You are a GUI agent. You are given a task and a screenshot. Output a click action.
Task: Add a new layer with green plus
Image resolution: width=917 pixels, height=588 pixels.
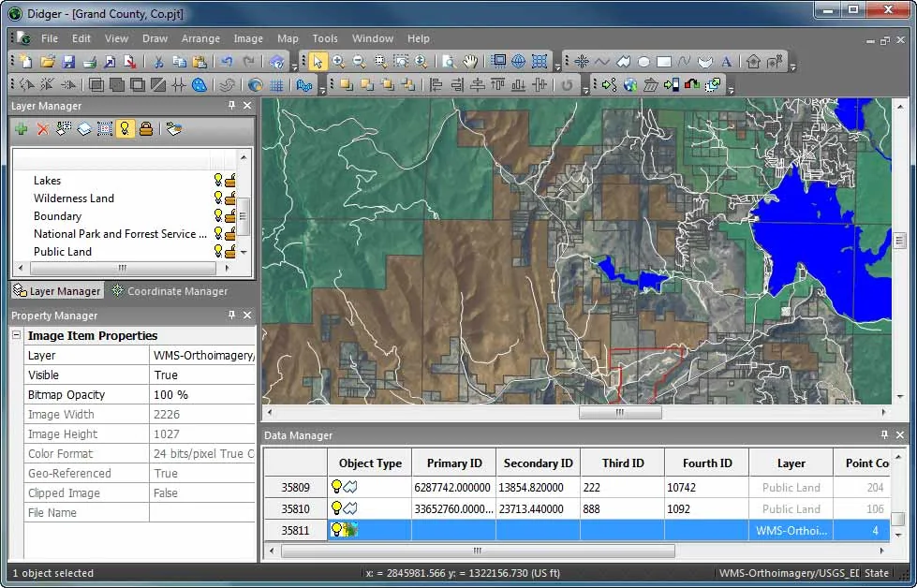(22, 128)
